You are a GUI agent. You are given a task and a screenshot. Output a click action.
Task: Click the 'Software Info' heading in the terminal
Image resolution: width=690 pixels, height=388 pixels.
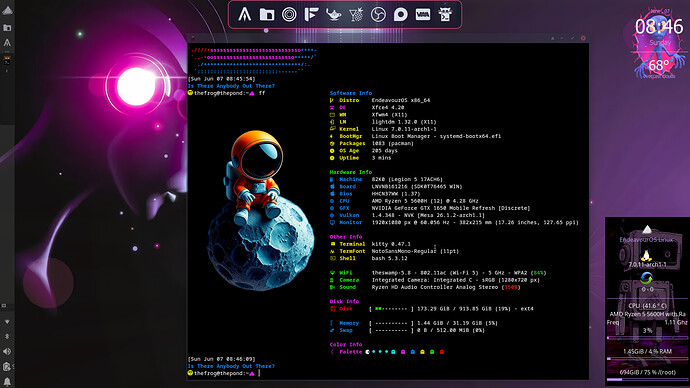tap(351, 93)
